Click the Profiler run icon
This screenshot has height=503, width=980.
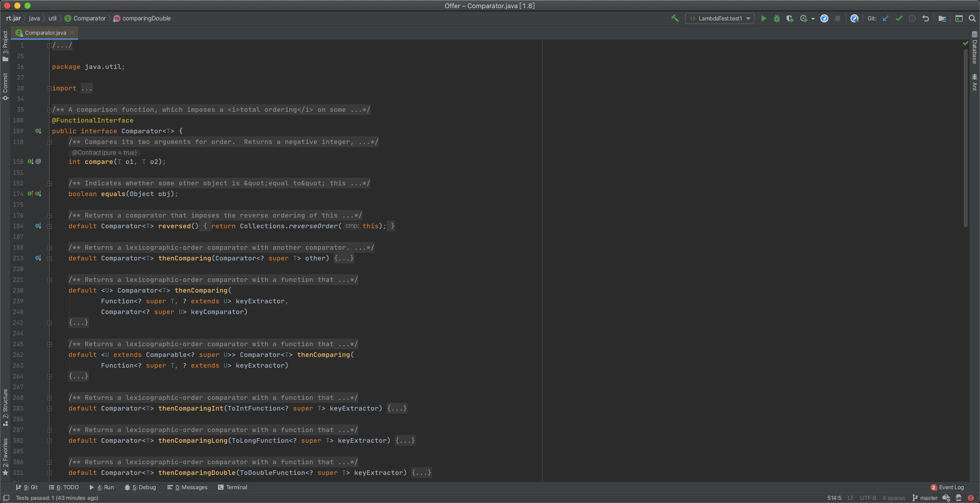tap(804, 18)
